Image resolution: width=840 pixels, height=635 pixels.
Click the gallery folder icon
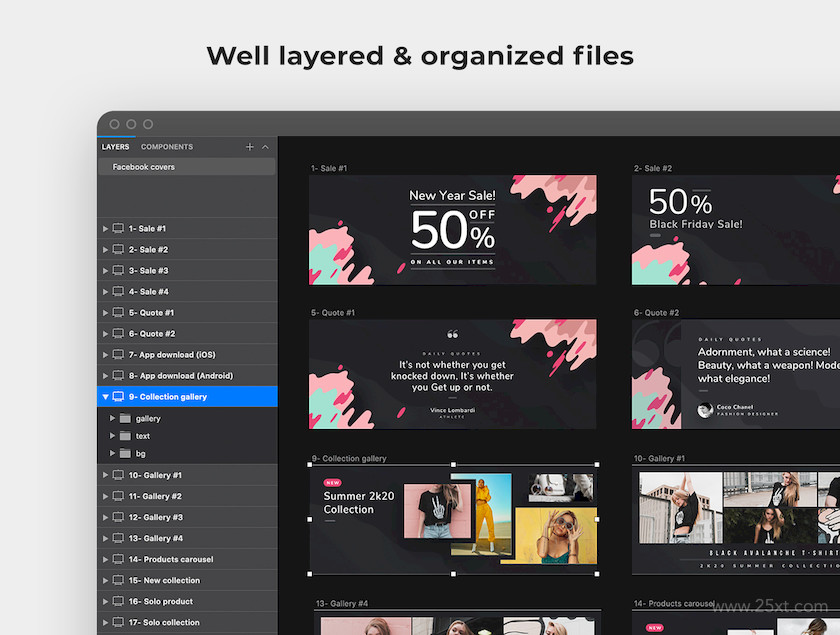[125, 418]
